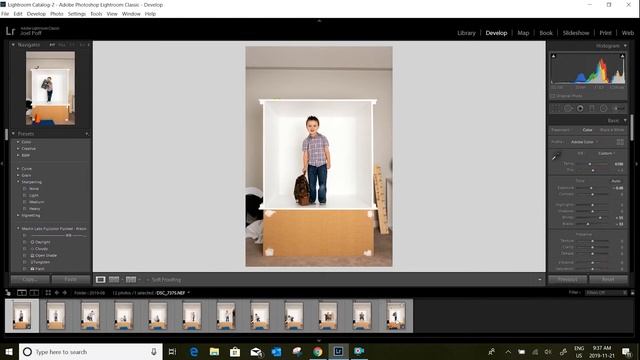Viewport: 640px width, 360px height.
Task: Toggle the Original Photo checkbox
Action: pyautogui.click(x=553, y=96)
